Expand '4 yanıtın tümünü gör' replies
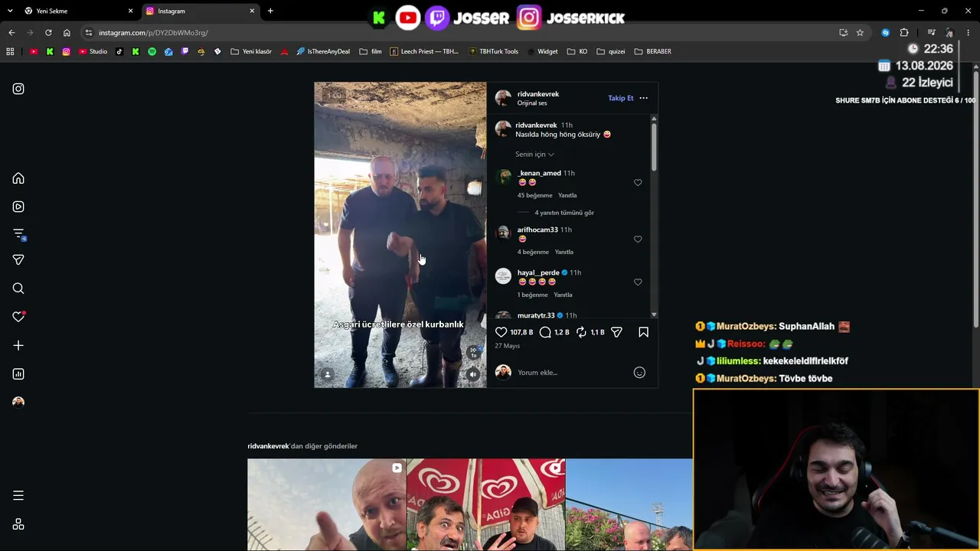 [x=564, y=213]
